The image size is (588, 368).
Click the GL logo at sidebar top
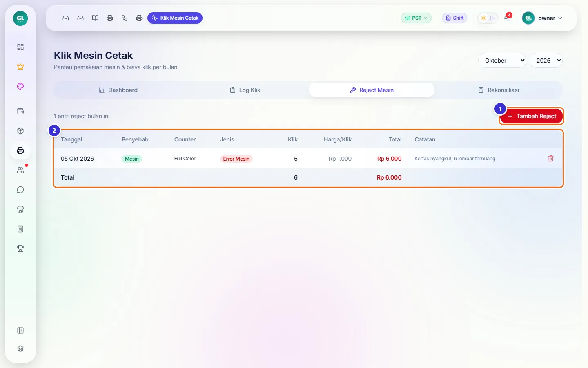20,18
